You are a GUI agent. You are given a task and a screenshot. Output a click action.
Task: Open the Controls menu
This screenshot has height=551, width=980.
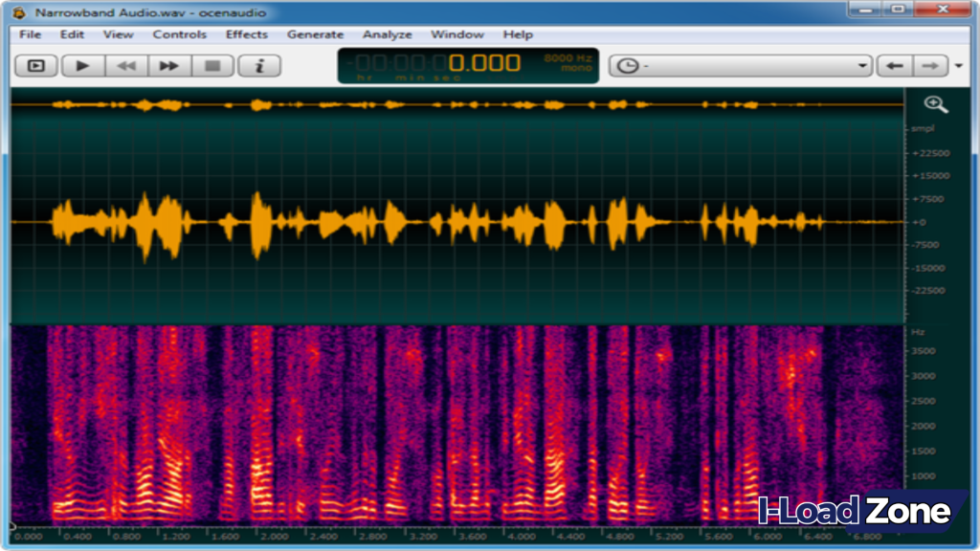(x=180, y=34)
